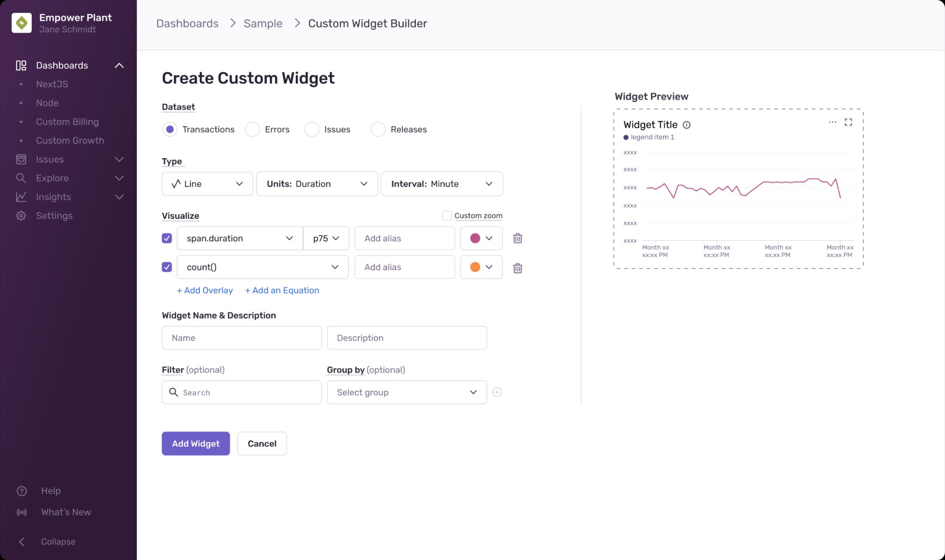The height and width of the screenshot is (560, 945).
Task: Open the Interval: Minute dropdown
Action: (441, 184)
